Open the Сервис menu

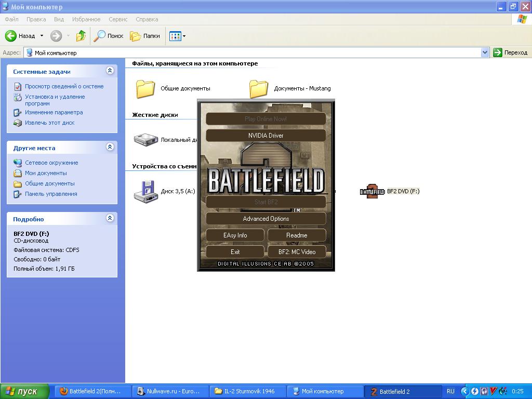point(118,19)
